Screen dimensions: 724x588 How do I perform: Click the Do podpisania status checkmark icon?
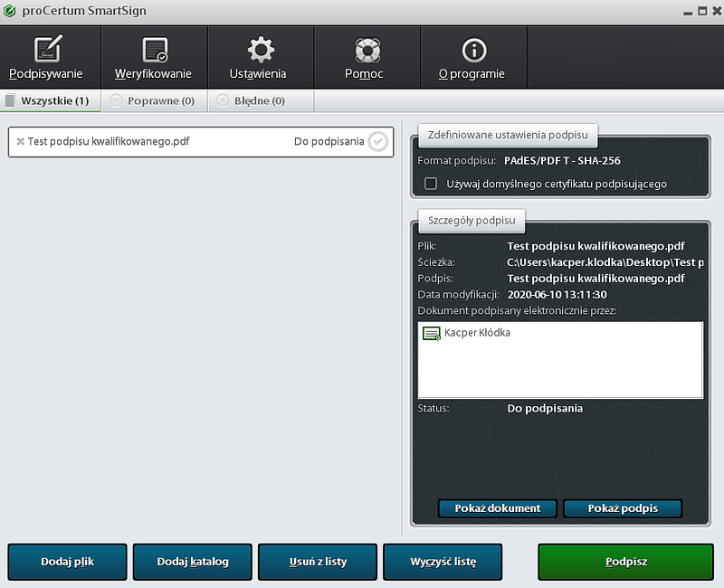(377, 142)
